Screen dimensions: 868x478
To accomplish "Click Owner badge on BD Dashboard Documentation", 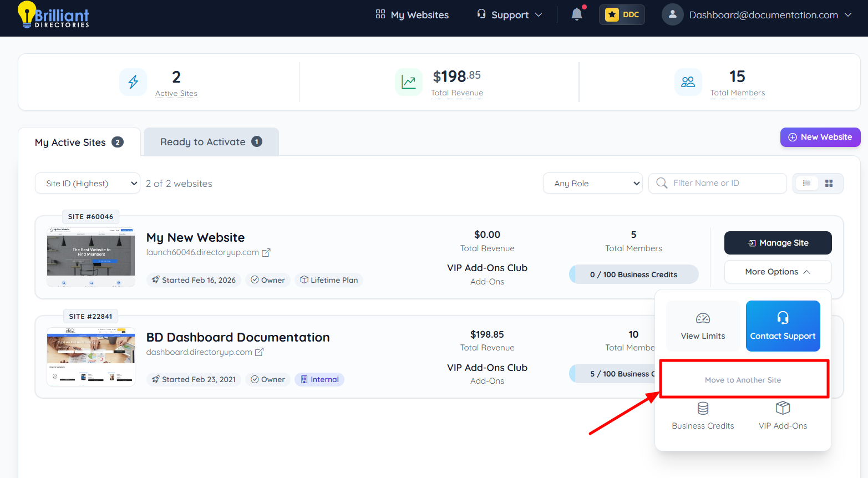I will pos(268,379).
